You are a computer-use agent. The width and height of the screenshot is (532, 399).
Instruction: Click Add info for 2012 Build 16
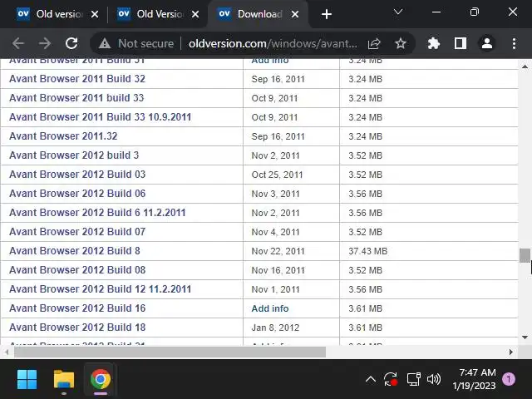270,308
